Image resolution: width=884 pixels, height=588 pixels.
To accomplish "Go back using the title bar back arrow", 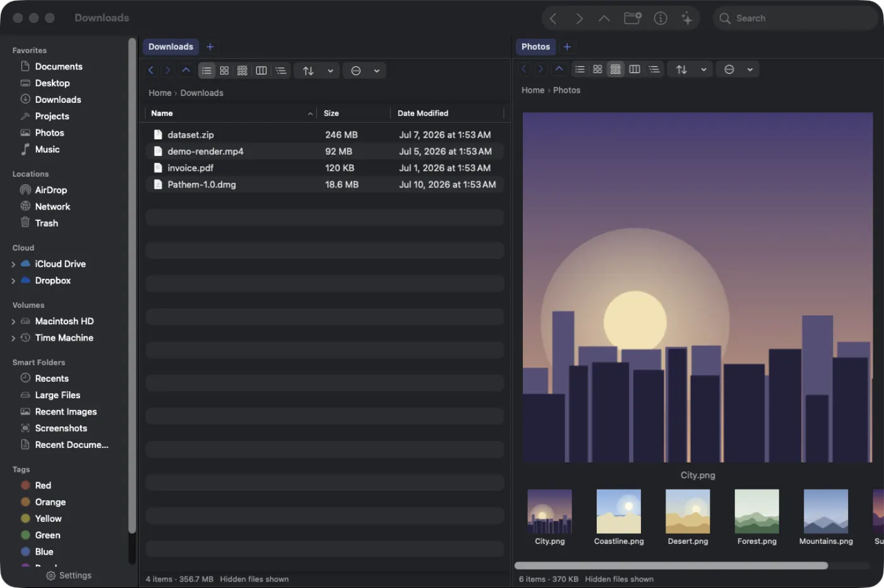I will tap(553, 18).
